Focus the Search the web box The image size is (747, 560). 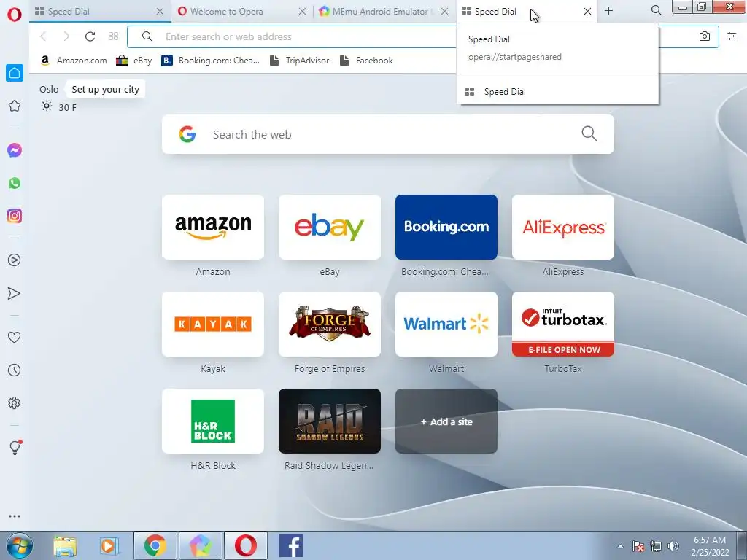(x=388, y=134)
